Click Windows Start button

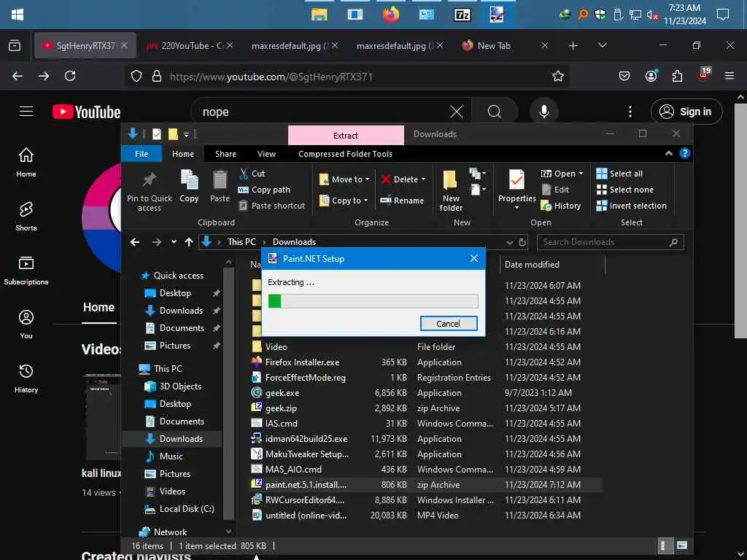point(18,15)
